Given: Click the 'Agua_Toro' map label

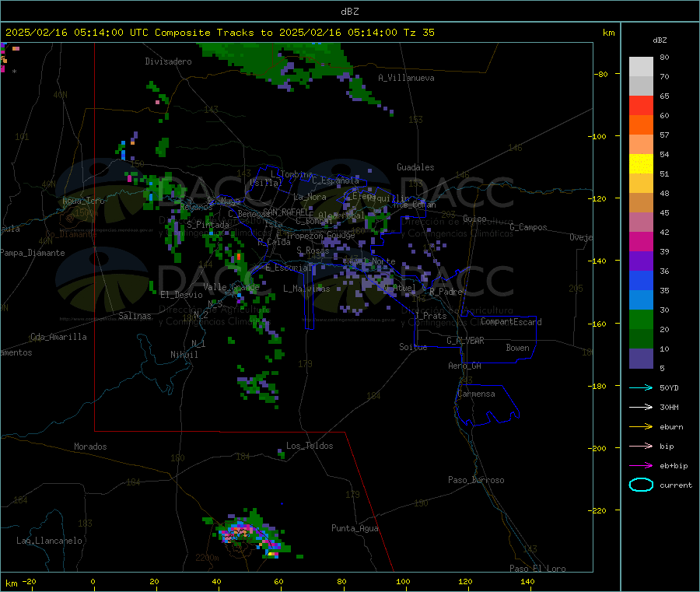Looking at the screenshot, I should click(83, 201).
